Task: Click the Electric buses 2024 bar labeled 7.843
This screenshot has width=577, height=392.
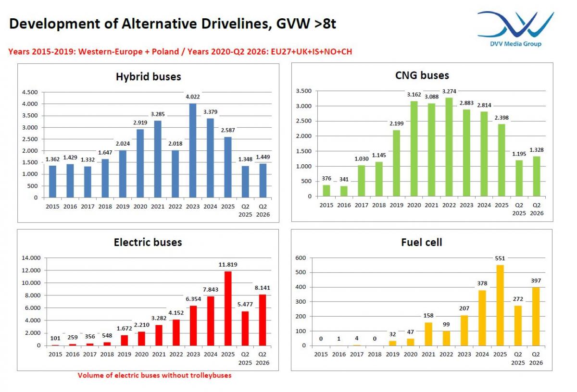Action: click(210, 321)
